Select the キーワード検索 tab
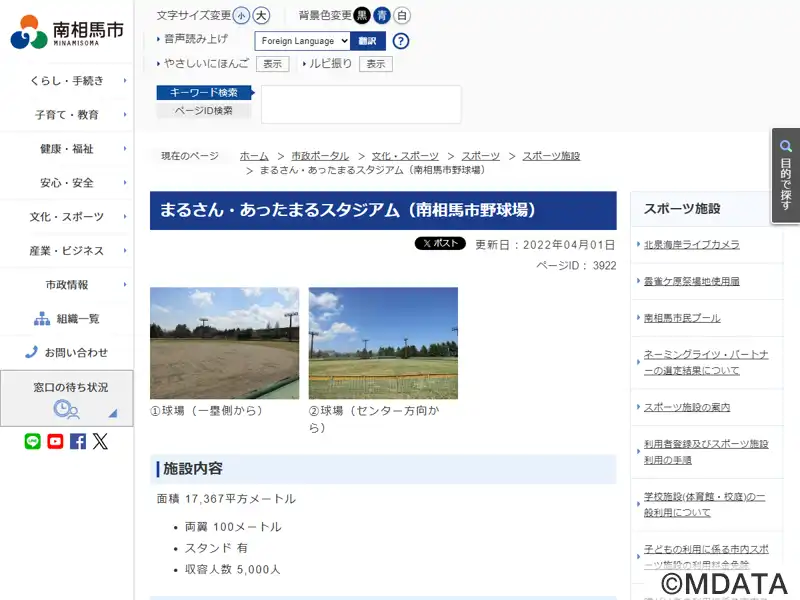Image resolution: width=800 pixels, height=600 pixels. (203, 93)
